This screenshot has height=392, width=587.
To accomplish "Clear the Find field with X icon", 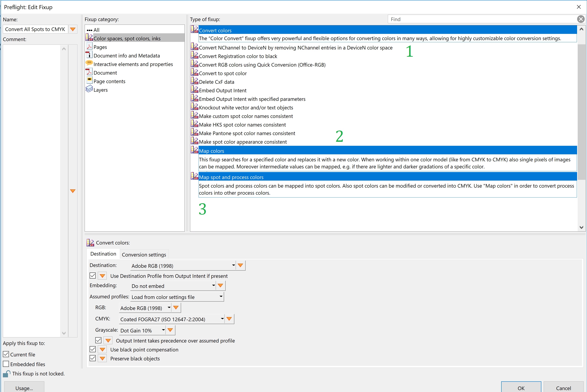I will coord(581,19).
